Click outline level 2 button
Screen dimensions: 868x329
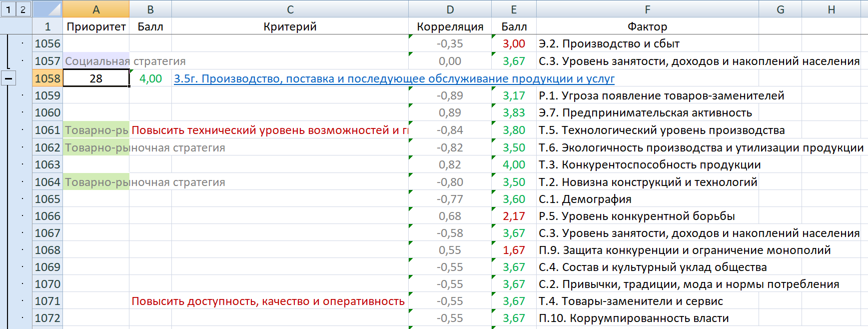tap(23, 9)
